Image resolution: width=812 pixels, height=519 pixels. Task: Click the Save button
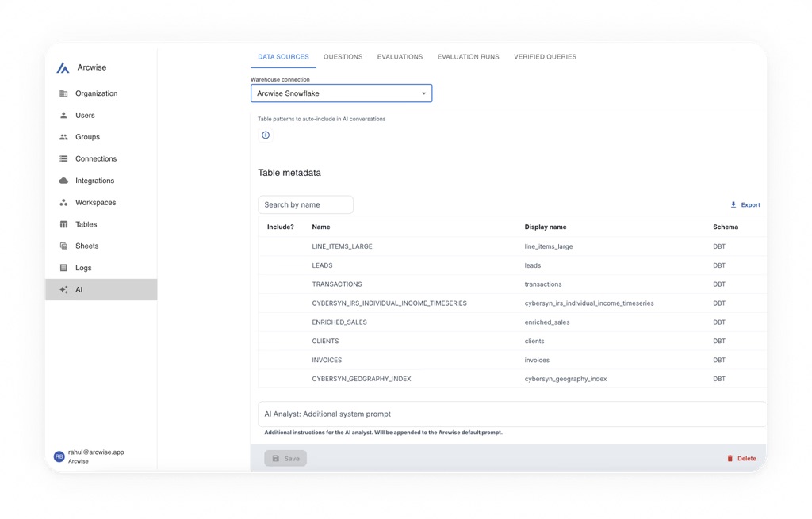coord(285,459)
